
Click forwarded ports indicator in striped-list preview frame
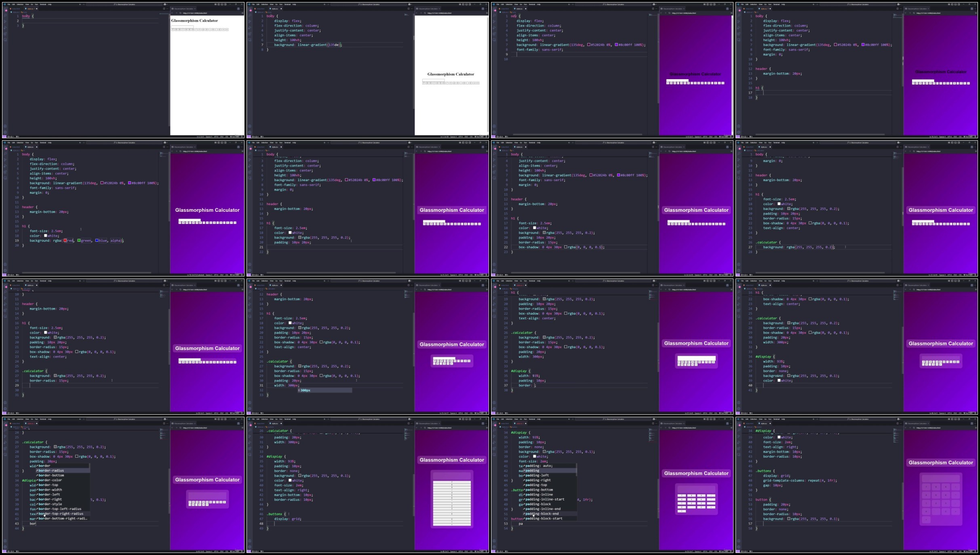(x=262, y=551)
